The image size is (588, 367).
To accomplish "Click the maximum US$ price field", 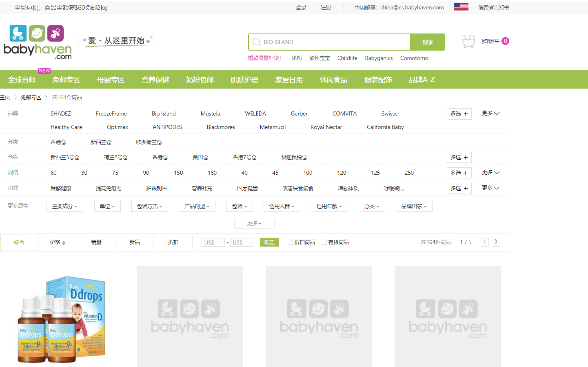I will click(241, 242).
